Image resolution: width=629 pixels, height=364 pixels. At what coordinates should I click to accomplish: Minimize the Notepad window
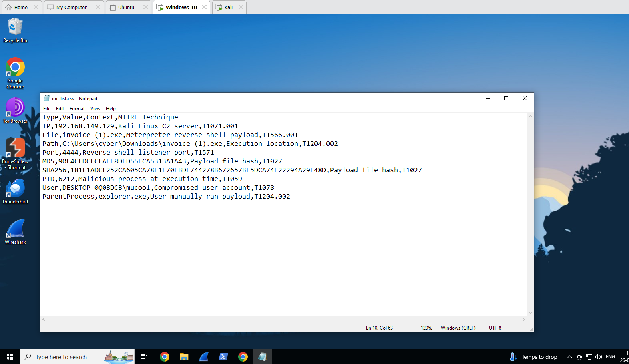488,98
